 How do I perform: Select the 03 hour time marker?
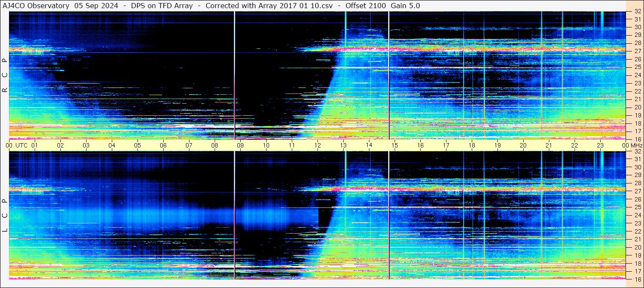click(86, 145)
